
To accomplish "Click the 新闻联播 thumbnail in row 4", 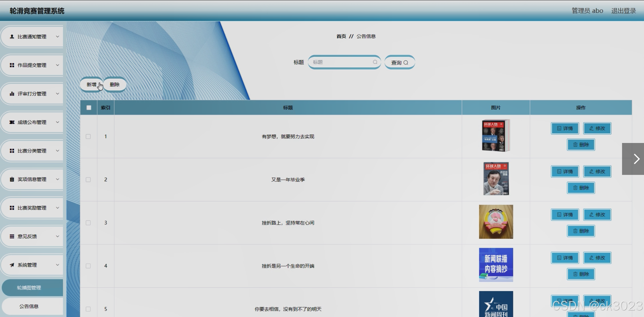I will click(x=496, y=265).
